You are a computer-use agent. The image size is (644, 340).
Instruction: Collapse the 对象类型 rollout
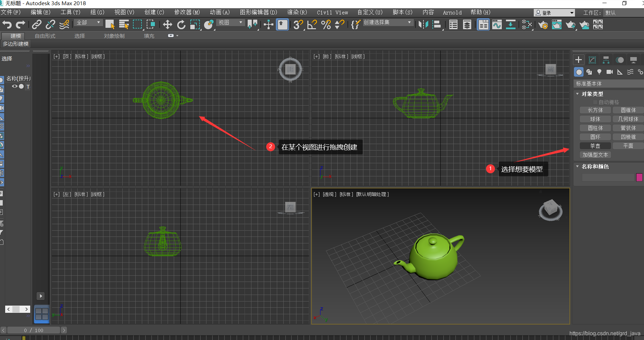point(577,94)
